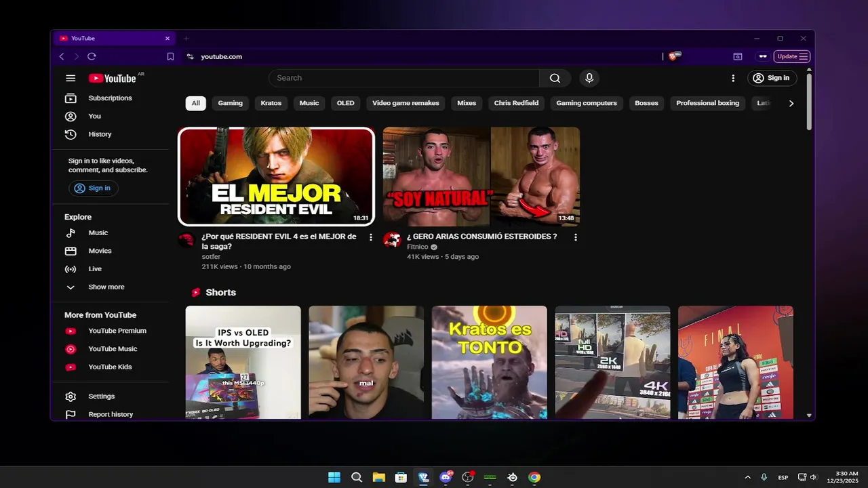Bookmark this page with the bookmark icon
This screenshot has width=868, height=488.
tap(170, 56)
